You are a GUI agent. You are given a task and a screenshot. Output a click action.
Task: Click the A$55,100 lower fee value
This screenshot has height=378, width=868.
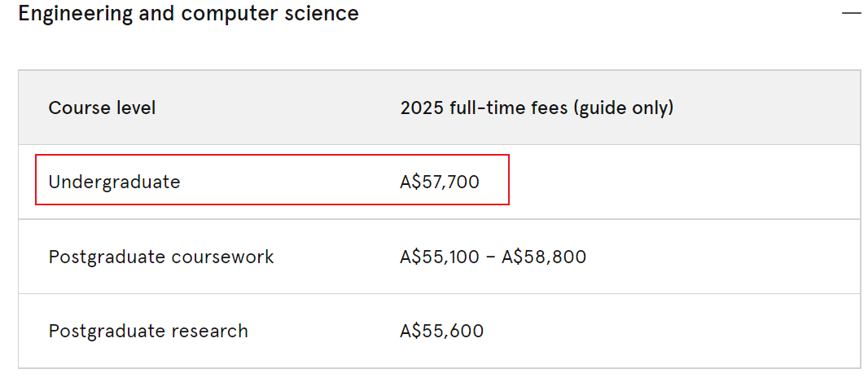(440, 257)
